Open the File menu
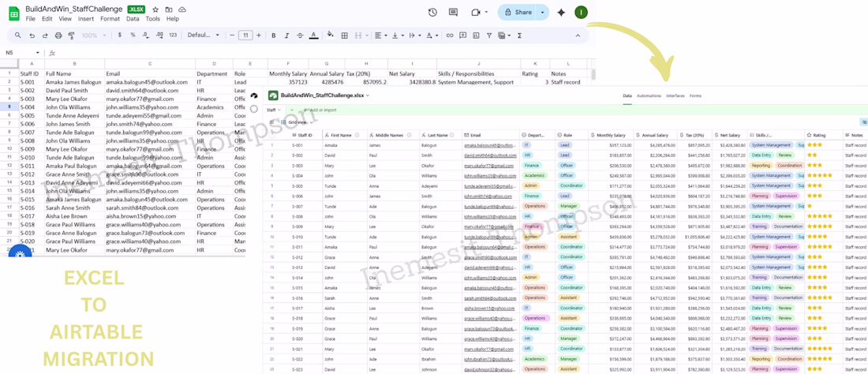Viewport: 868px width, 374px height. (31, 19)
